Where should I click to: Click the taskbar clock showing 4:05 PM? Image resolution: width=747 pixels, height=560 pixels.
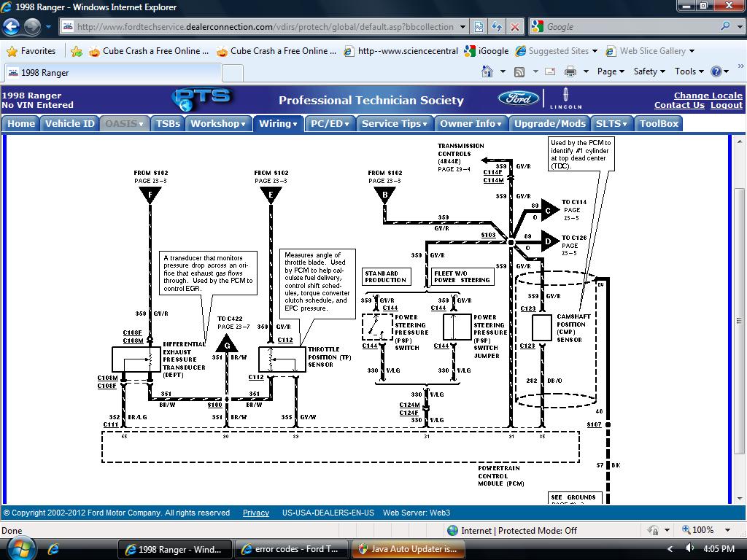pos(719,548)
